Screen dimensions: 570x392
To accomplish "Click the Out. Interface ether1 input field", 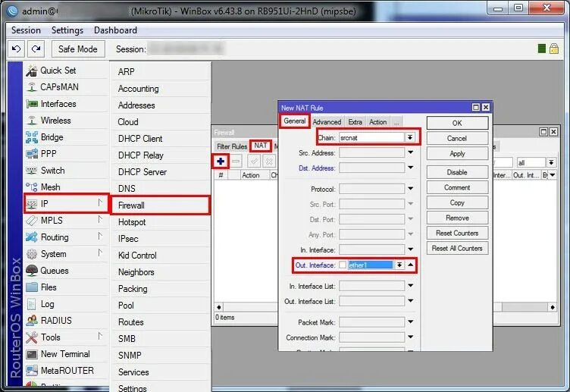I will point(371,265).
